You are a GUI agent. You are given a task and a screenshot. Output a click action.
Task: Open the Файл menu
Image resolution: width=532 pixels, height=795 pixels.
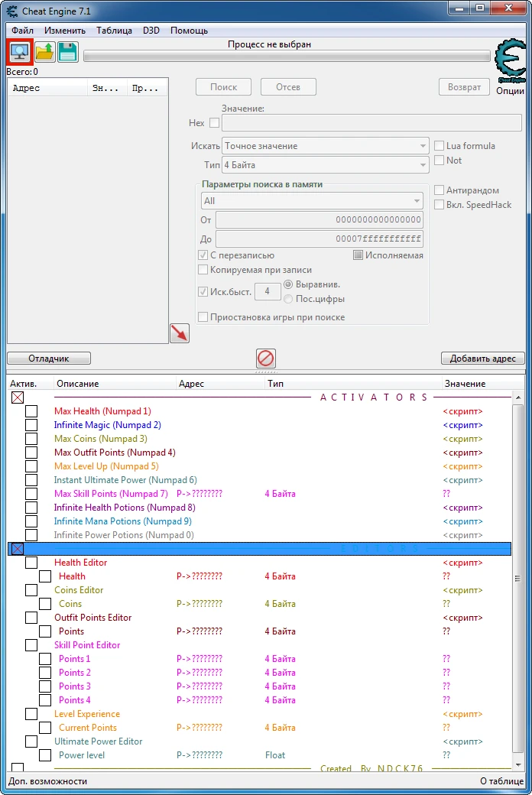[x=22, y=31]
